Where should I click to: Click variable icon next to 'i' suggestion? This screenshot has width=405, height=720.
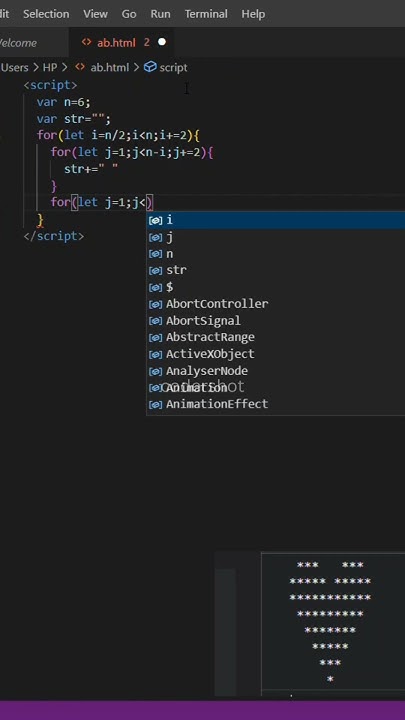(x=156, y=220)
